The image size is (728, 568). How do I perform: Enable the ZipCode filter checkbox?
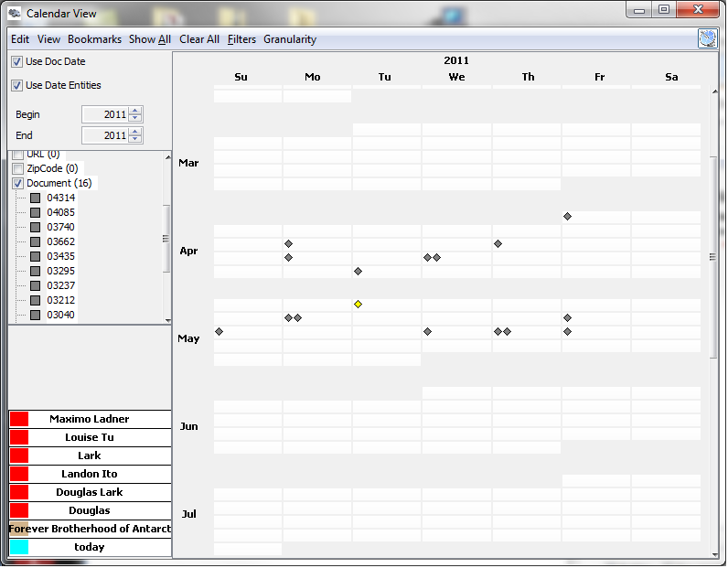click(17, 168)
